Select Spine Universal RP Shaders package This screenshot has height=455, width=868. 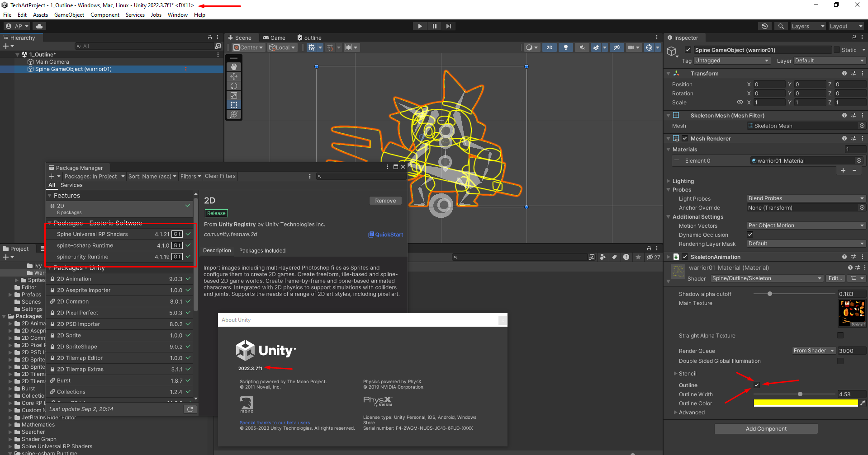[120, 234]
